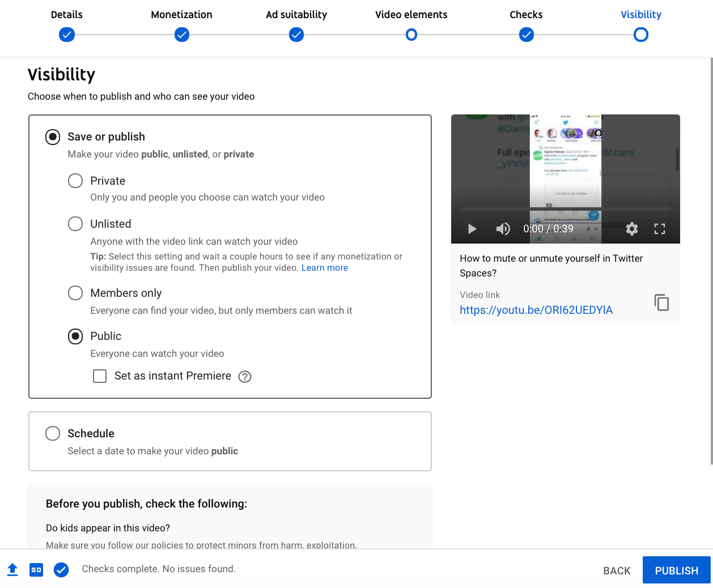Enter fullscreen on video preview

(x=659, y=229)
